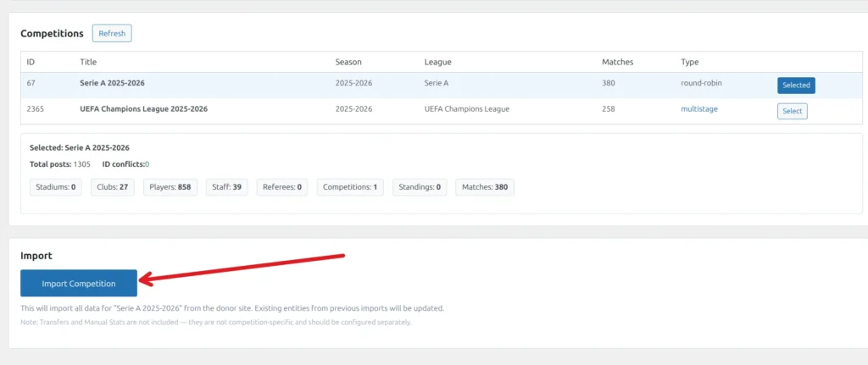Click the ID conflicts count 0
Screen dimensions: 868x365
(147, 164)
